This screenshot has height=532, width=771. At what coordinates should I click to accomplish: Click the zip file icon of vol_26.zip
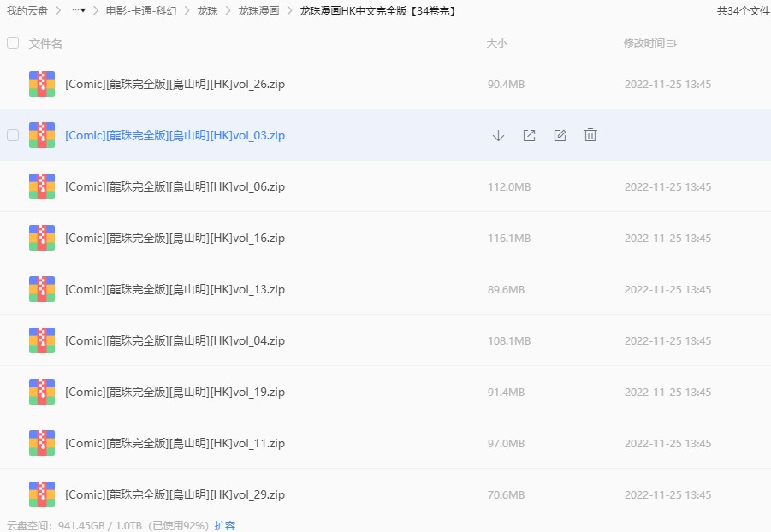pos(42,84)
